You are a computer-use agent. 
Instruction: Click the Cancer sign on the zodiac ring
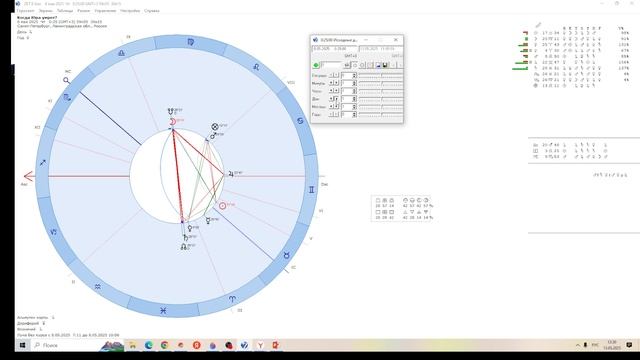click(x=300, y=121)
